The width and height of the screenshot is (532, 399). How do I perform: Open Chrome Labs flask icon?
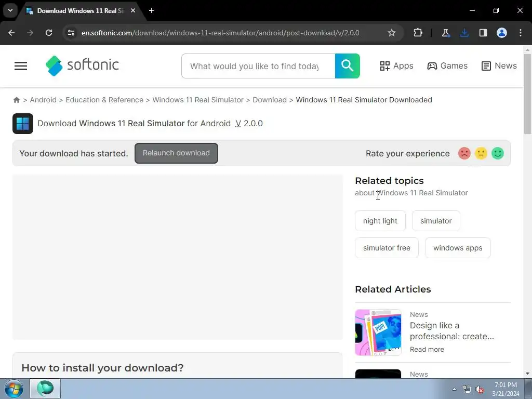pyautogui.click(x=445, y=33)
